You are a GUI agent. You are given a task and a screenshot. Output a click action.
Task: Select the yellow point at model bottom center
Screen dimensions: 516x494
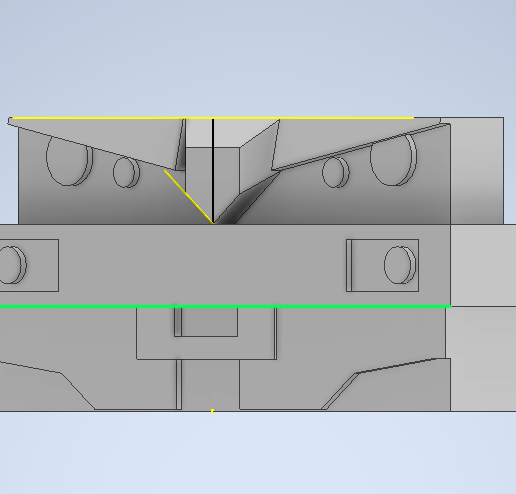(212, 411)
